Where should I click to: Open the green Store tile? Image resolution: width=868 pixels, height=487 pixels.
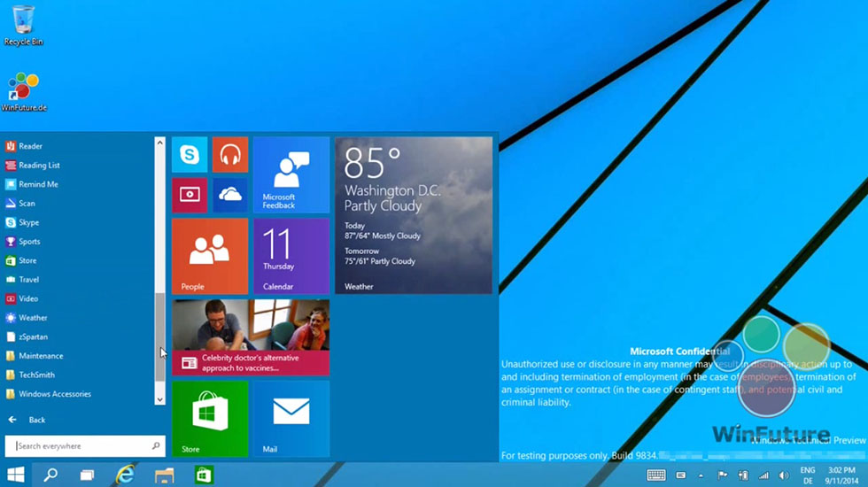[x=210, y=418]
